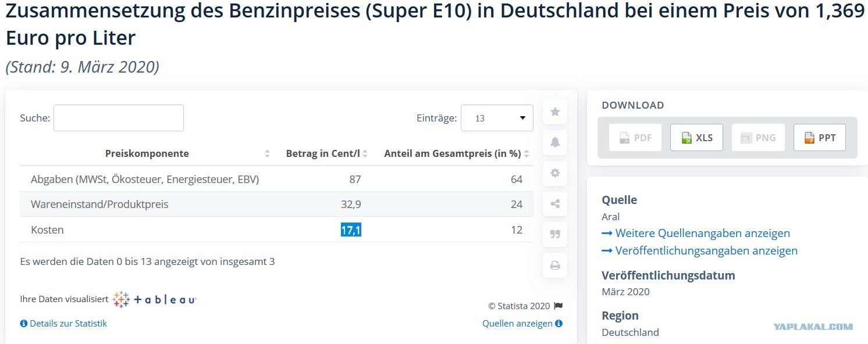Click the flag icon next to Statista 2020

click(558, 306)
